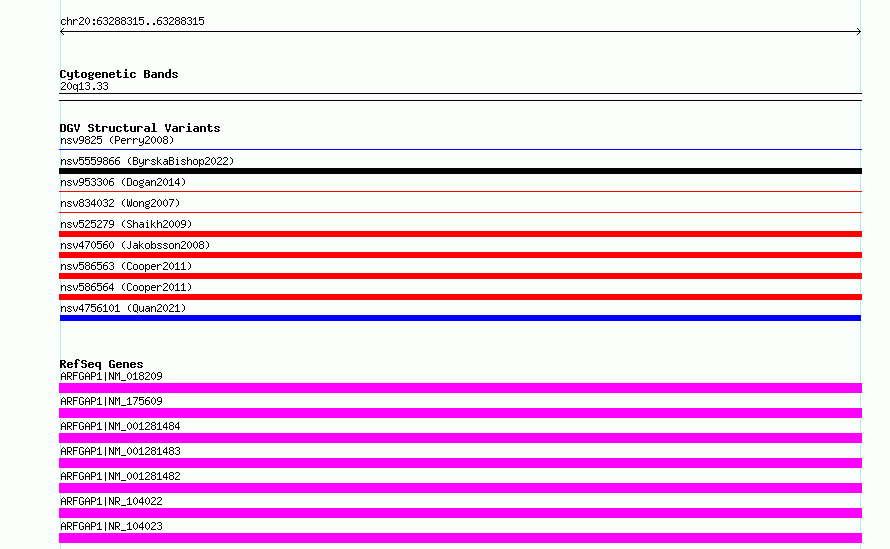
Task: Open transcript ARFGAP1|NM_001281482 label
Action: point(120,476)
